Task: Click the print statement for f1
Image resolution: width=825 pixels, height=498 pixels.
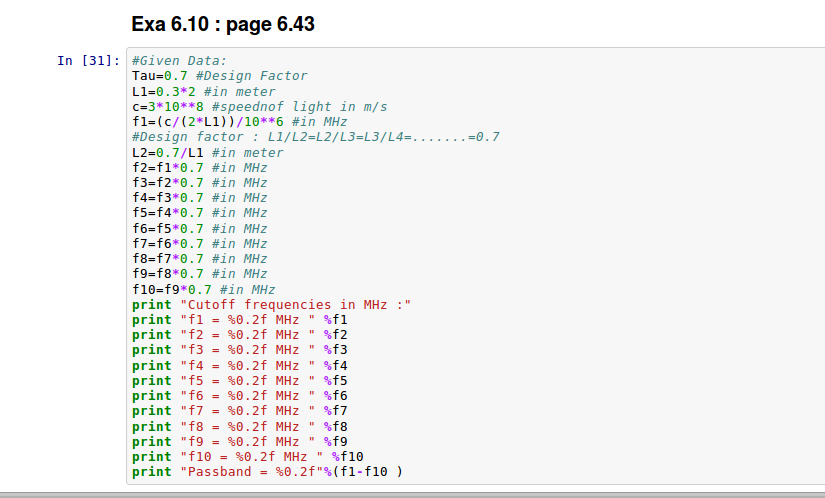Action: point(239,320)
